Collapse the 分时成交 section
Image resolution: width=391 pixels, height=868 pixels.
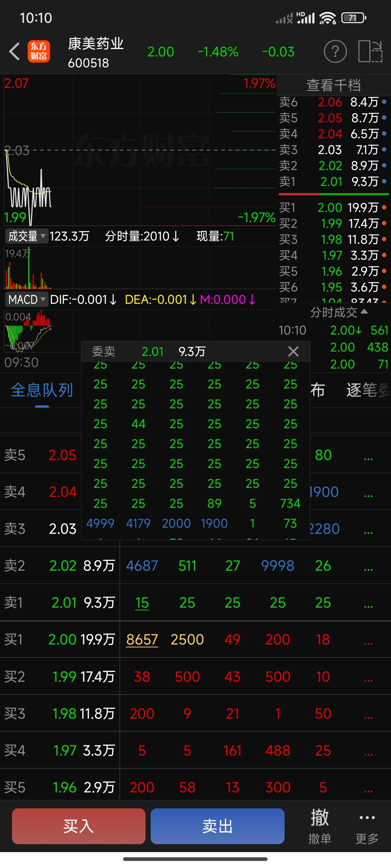point(339,312)
